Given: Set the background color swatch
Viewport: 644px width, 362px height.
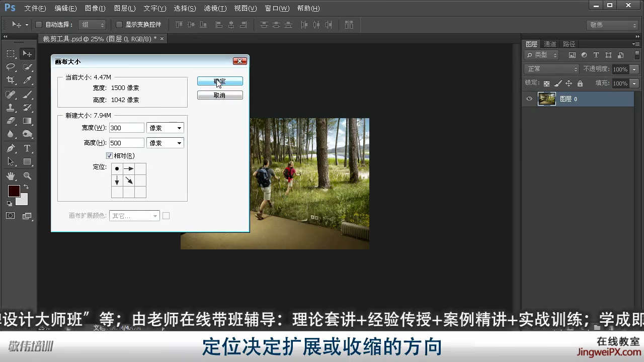Looking at the screenshot, I should (22, 200).
